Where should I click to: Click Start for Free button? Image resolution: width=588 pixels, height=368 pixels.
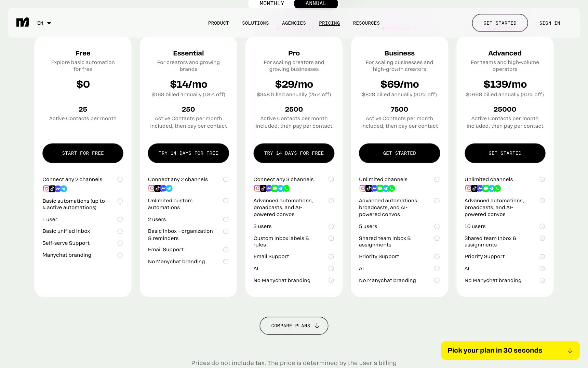pyautogui.click(x=83, y=153)
